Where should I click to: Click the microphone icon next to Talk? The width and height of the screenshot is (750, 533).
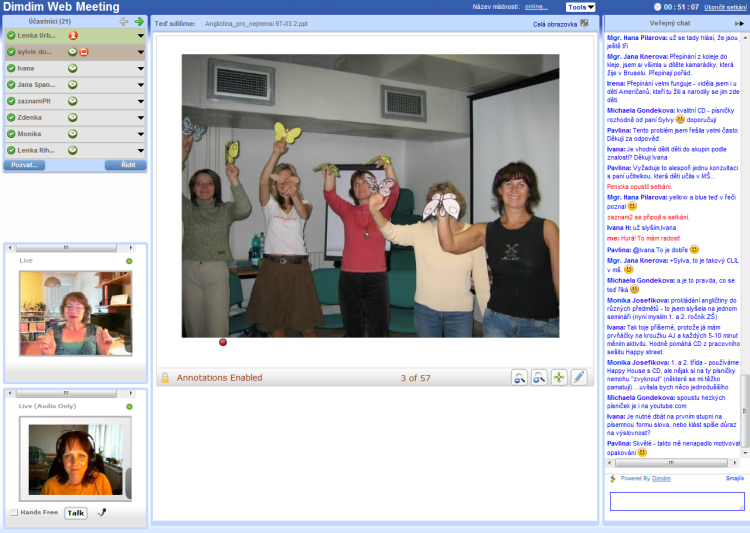(101, 512)
